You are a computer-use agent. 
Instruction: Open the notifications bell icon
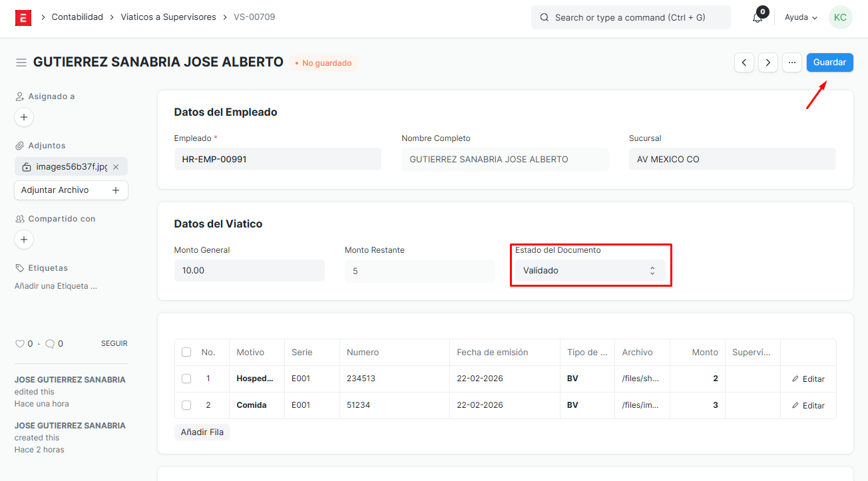coord(758,18)
